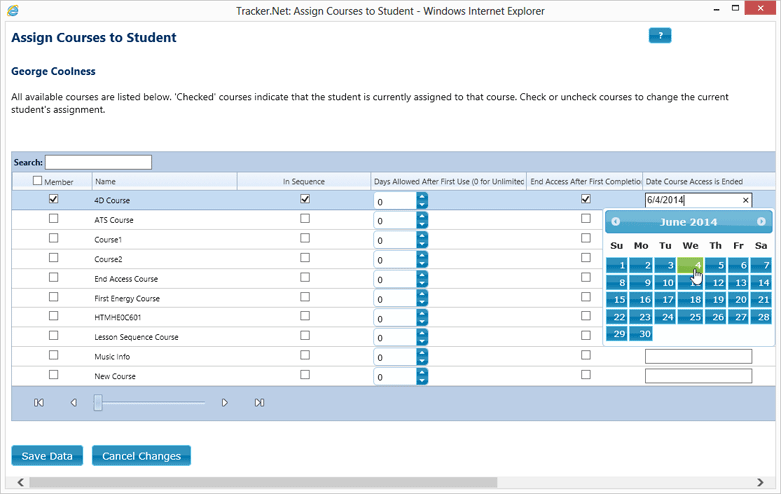Select the Lesson Sequence Course name
The image size is (781, 494).
tap(136, 337)
